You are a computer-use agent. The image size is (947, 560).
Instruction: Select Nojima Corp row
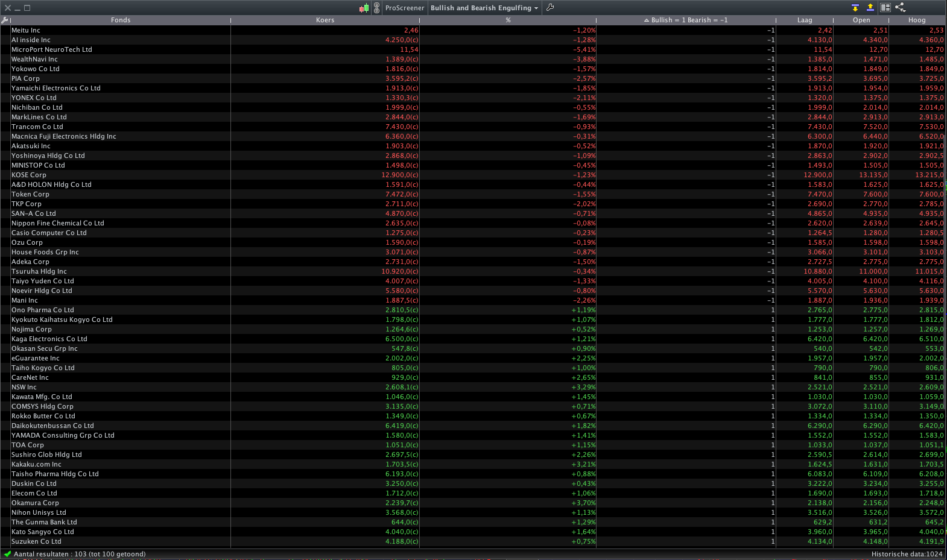(473, 329)
